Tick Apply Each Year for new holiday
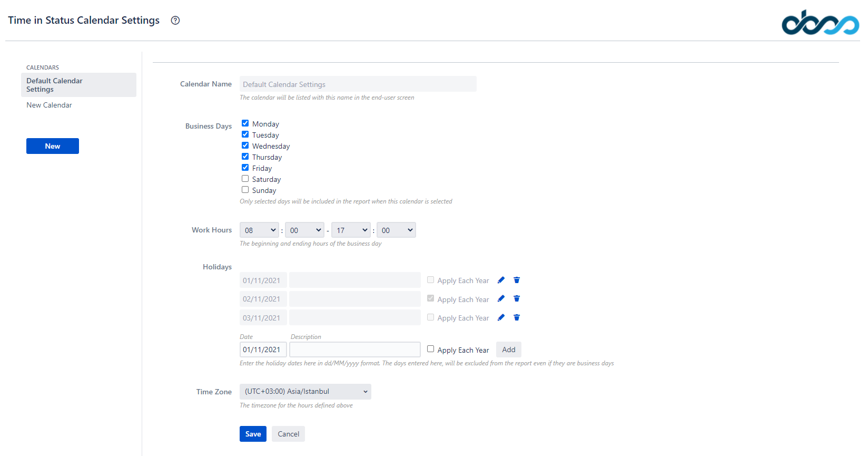 pos(431,349)
